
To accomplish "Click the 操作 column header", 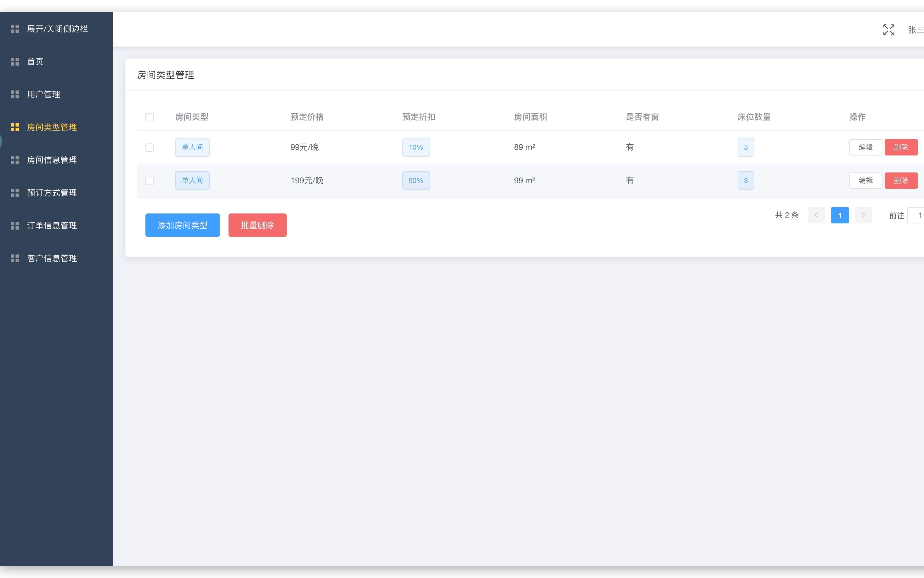I will tap(858, 117).
